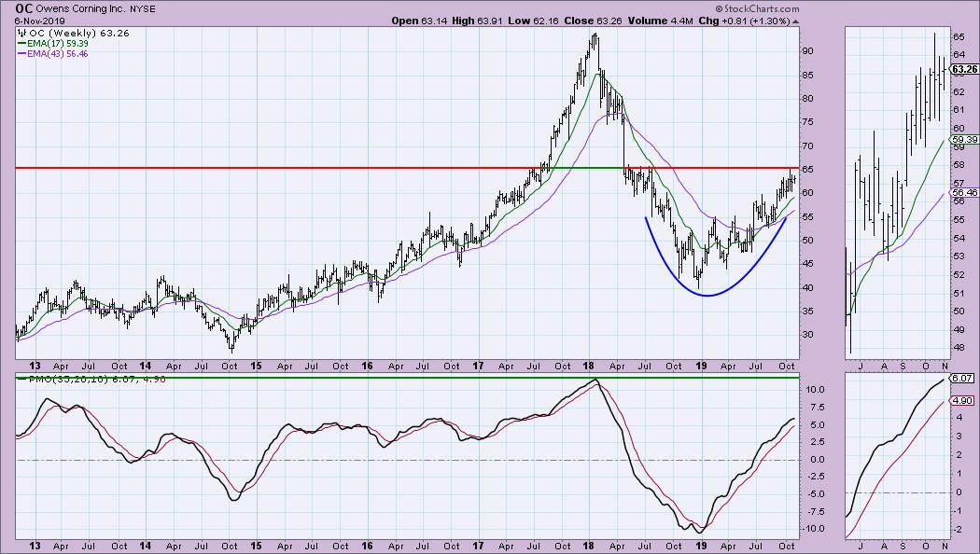
Task: Click the 57 label on the zoom panel axis
Action: 959,184
